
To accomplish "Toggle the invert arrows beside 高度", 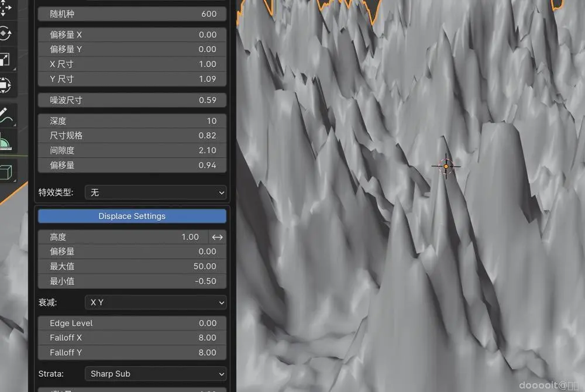I will pos(218,237).
